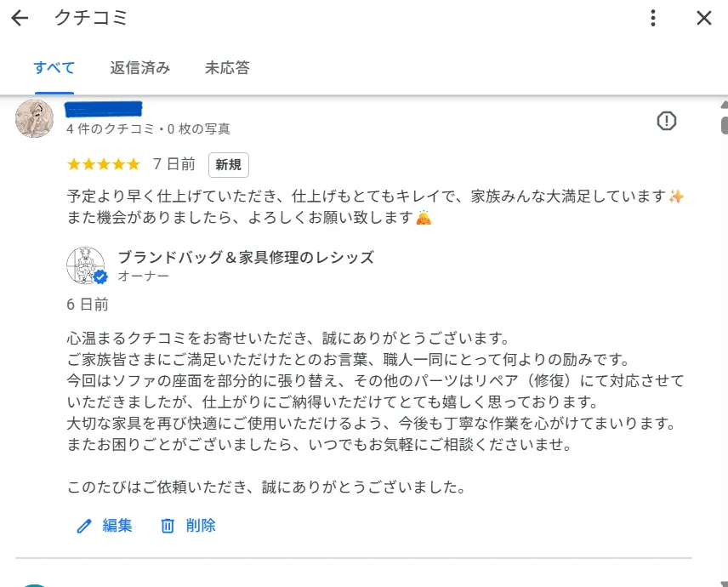
Task: Click the owner name ブランドバッグ＆家具修理のレシッズ
Action: (245, 258)
